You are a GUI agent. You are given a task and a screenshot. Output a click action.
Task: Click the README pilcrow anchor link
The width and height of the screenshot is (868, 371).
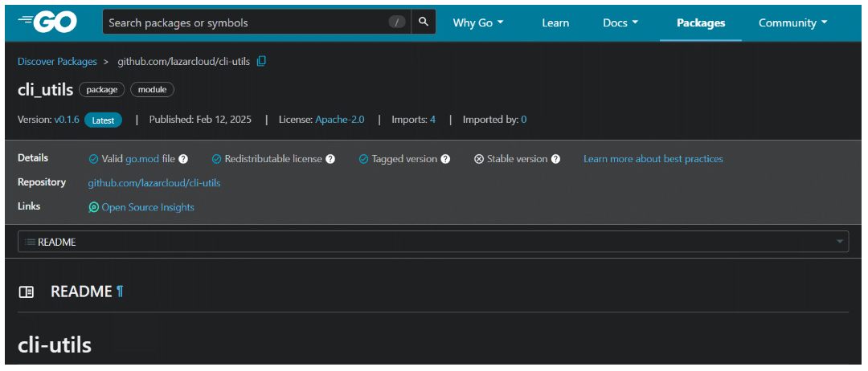point(120,291)
